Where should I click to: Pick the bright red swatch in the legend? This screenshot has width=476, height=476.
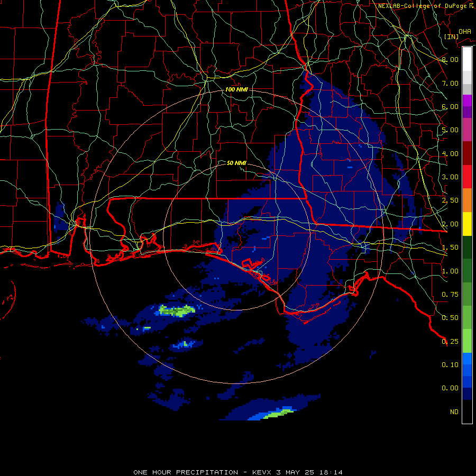(x=467, y=177)
